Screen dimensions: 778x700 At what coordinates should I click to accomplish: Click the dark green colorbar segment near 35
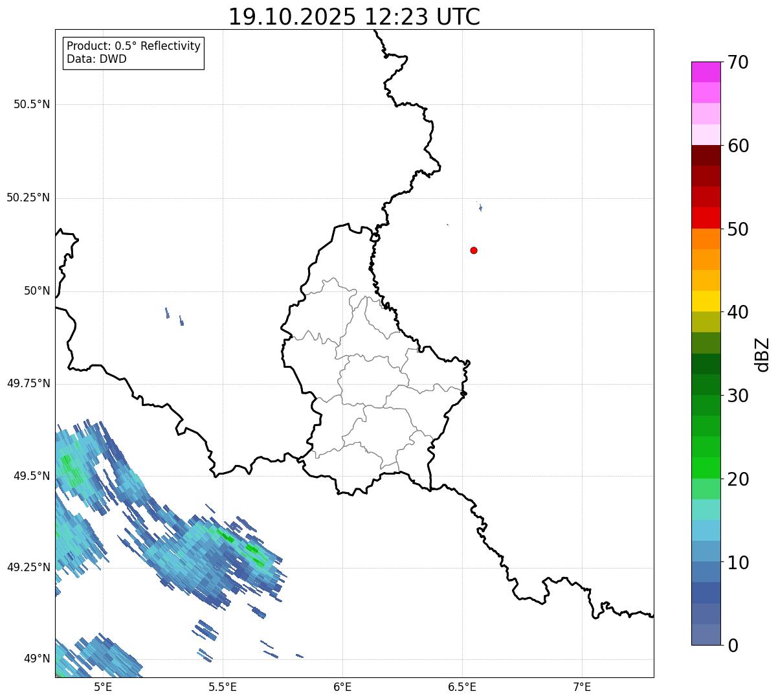point(706,364)
